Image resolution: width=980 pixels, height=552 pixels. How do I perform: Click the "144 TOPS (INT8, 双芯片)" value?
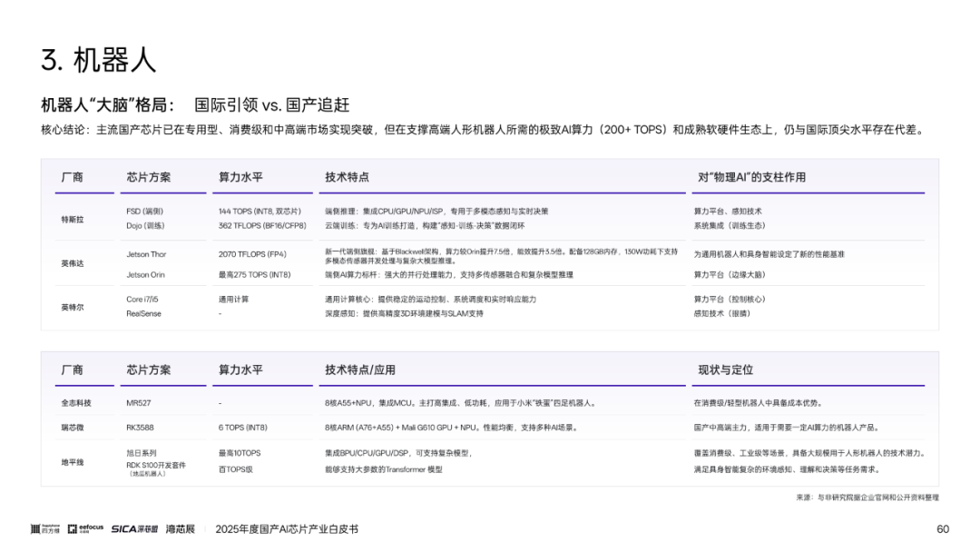pyautogui.click(x=260, y=212)
